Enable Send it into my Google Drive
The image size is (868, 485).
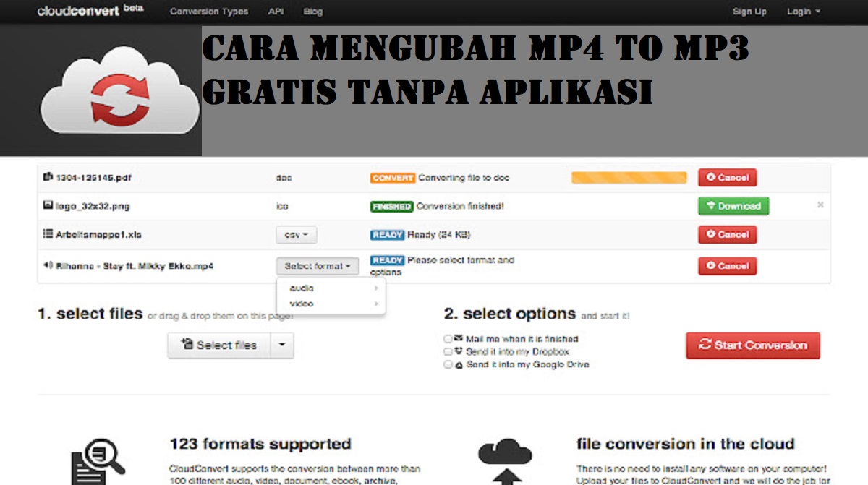448,365
